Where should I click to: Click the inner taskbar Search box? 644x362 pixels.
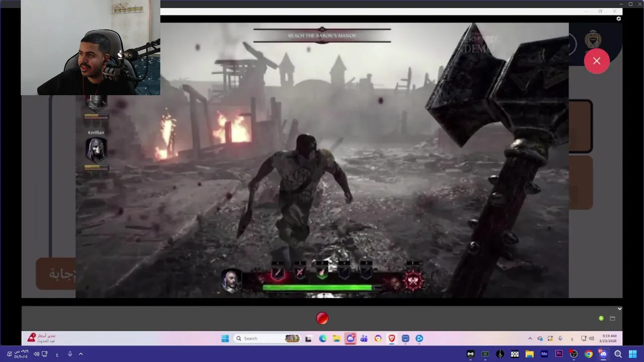coord(267,338)
